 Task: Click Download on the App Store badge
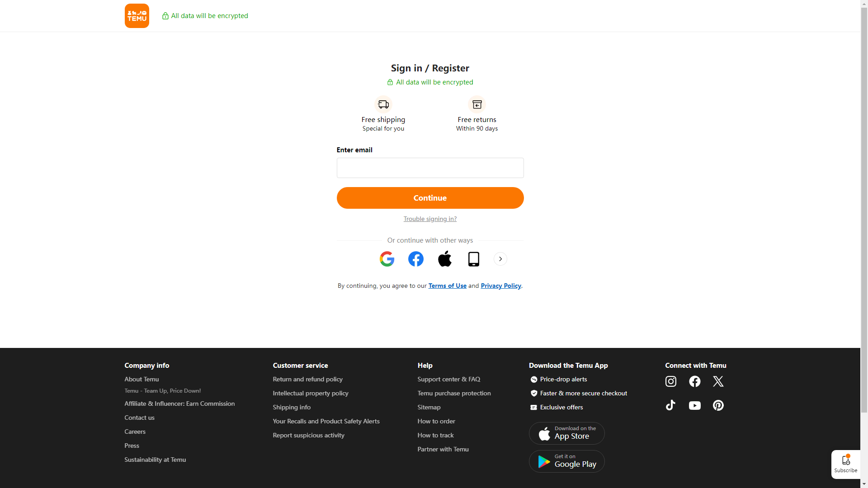566,433
